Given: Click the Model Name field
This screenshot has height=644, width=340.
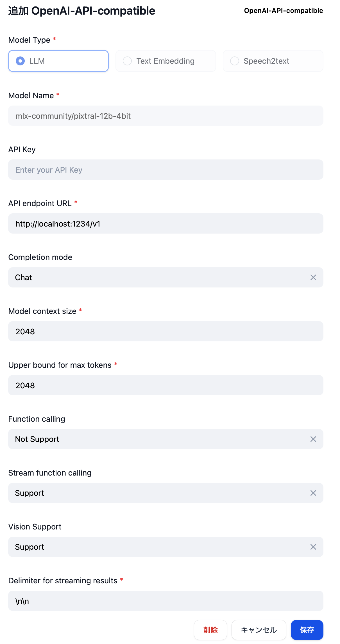Looking at the screenshot, I should pyautogui.click(x=166, y=116).
